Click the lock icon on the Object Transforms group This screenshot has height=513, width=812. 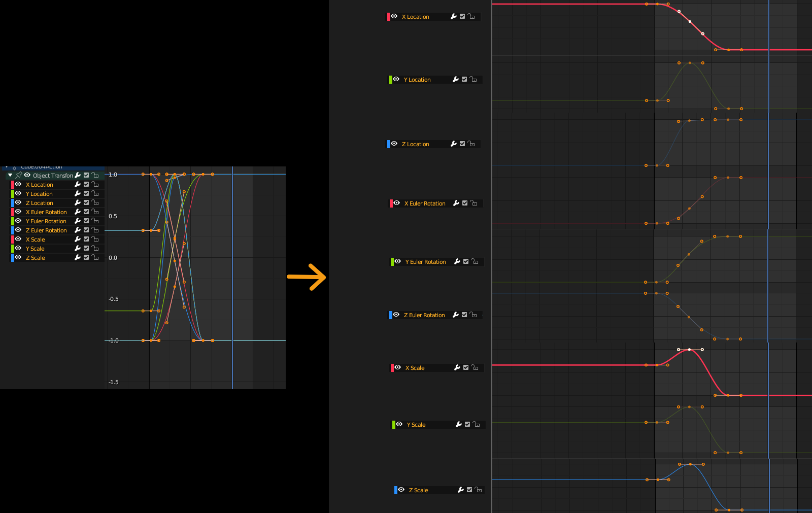[95, 176]
